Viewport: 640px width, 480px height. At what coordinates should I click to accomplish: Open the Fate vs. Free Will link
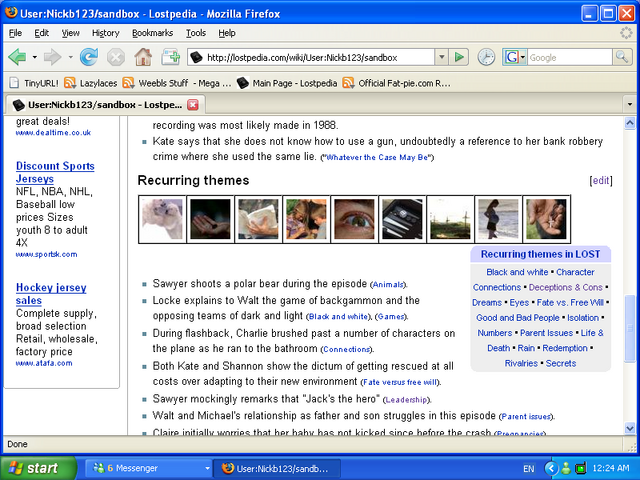(570, 302)
